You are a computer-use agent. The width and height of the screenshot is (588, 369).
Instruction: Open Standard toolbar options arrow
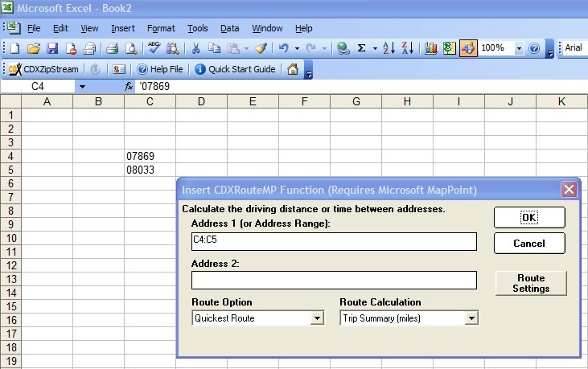point(549,49)
